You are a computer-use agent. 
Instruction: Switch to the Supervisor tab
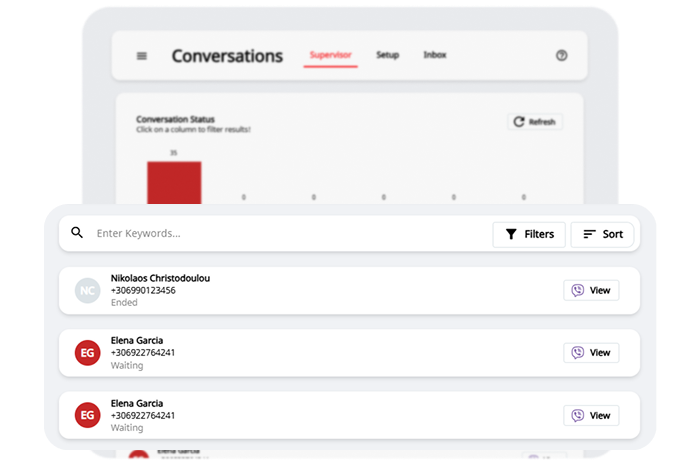(330, 55)
